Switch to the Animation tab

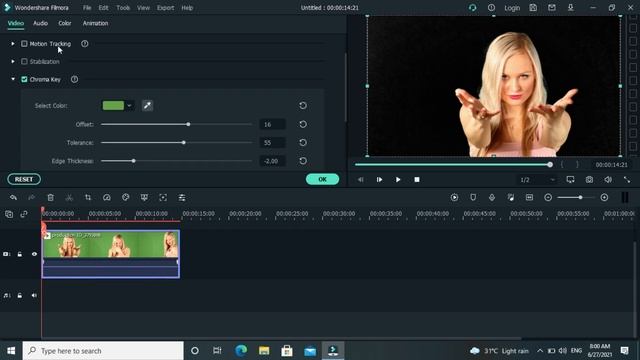tap(96, 23)
